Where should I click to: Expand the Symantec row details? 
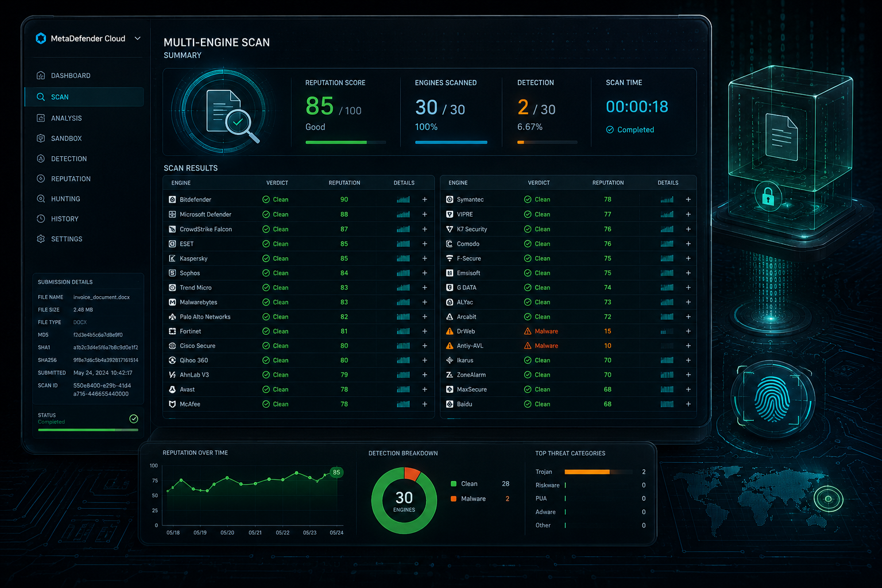pos(688,199)
